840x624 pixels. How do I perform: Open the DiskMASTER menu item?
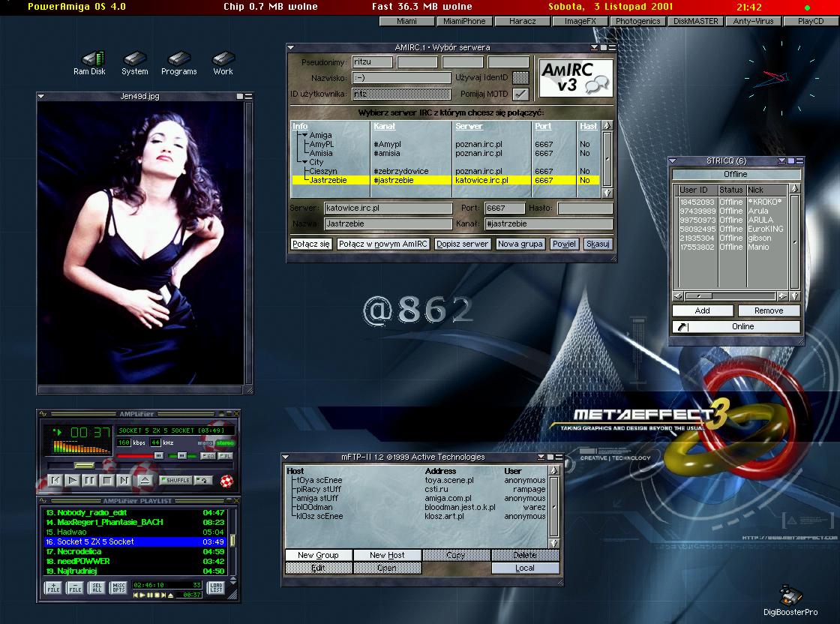[695, 21]
